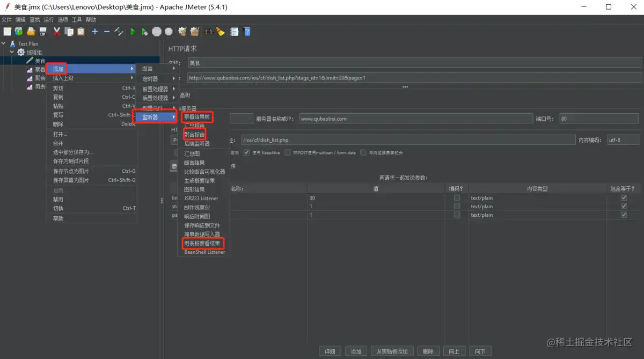The image size is (644, 359).
Task: Open the 添加 entry in context menu
Action: 92,69
